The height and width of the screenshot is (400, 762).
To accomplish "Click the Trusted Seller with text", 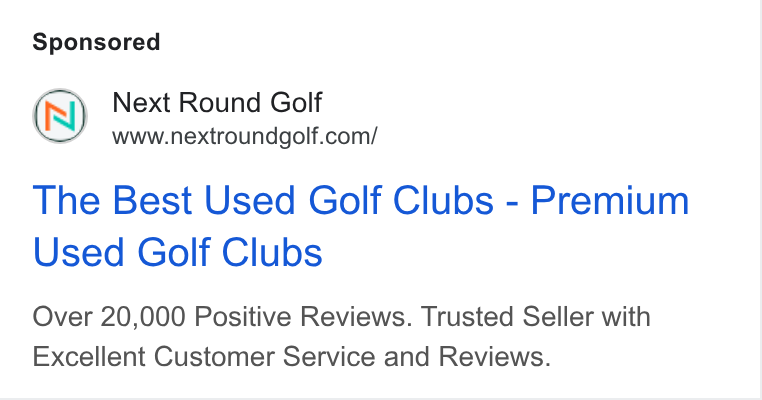I will [x=536, y=317].
